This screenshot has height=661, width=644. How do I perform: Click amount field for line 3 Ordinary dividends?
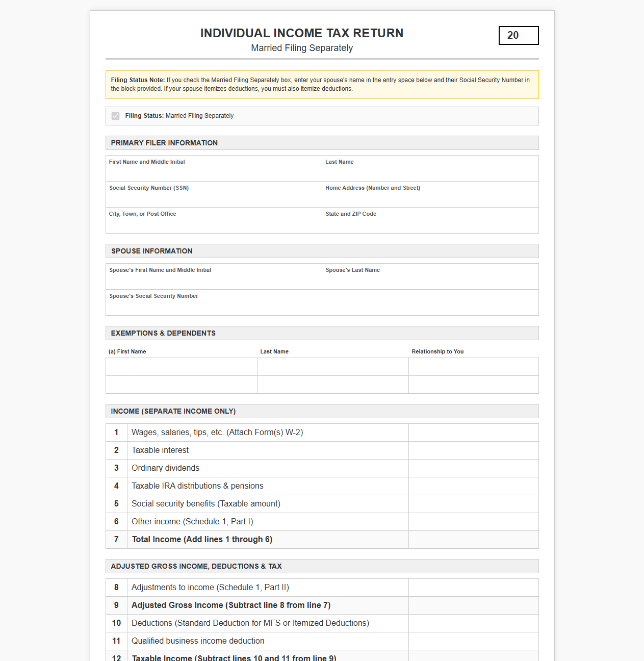[474, 468]
